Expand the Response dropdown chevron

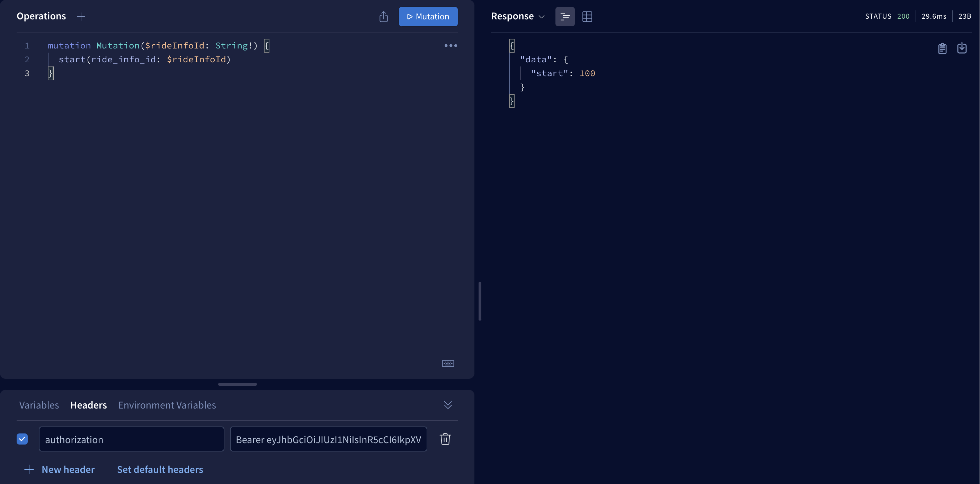coord(542,17)
